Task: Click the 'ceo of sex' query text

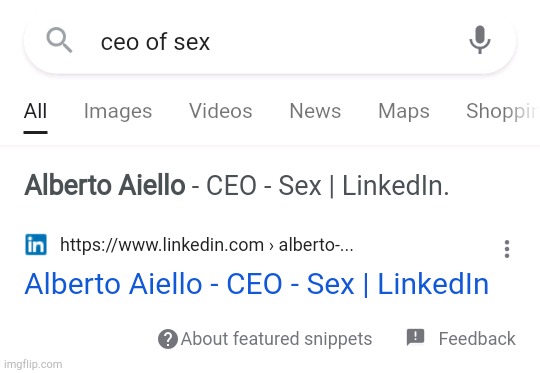Action: click(x=155, y=42)
